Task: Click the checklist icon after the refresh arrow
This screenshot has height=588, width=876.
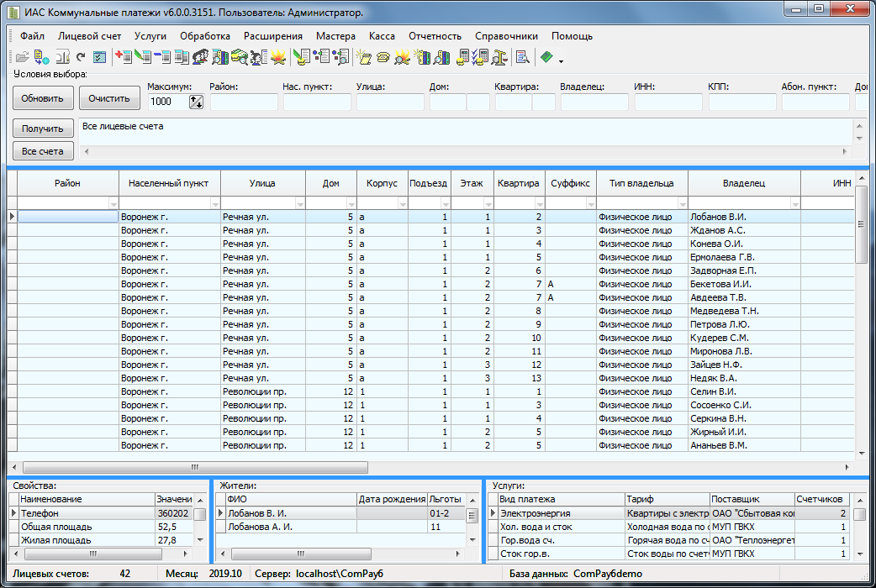Action: pyautogui.click(x=99, y=57)
